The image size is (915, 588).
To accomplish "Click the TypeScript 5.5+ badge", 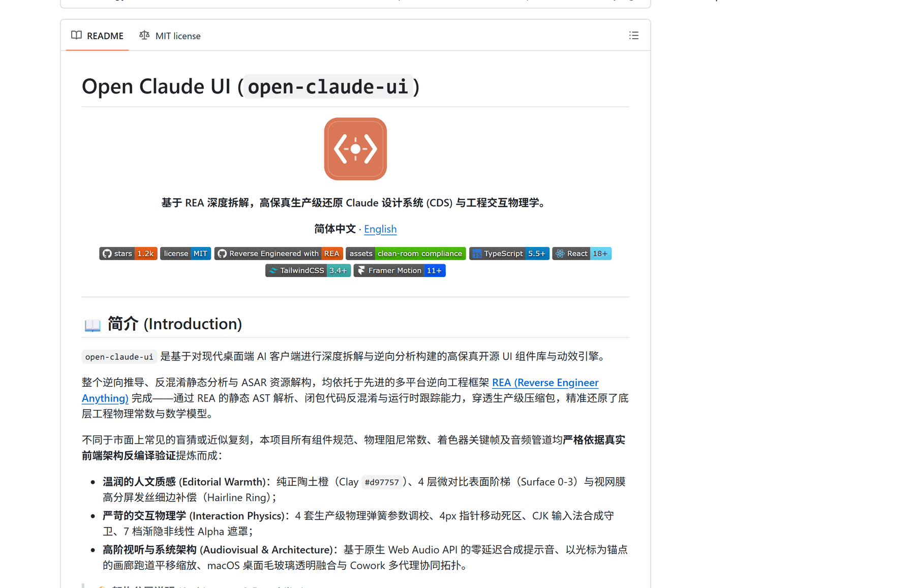I will coord(509,254).
